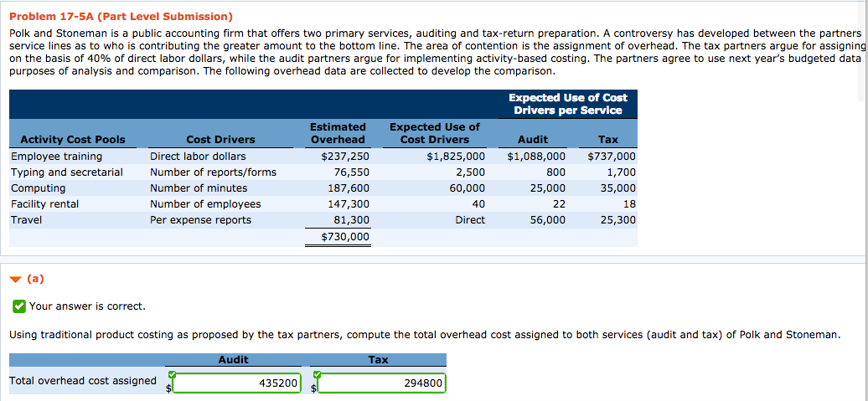This screenshot has height=401, width=868.
Task: Click the 'Direct' value in Travel row
Action: 470,220
